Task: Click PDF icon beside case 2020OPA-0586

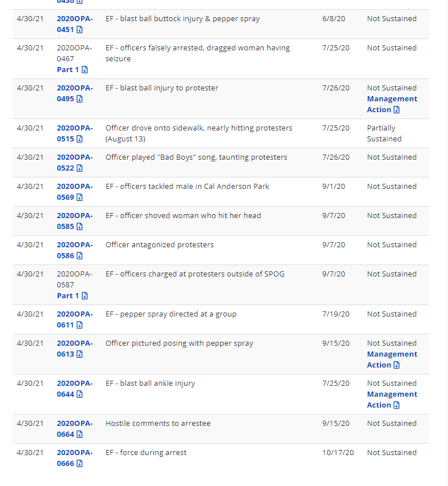Action: (80, 256)
